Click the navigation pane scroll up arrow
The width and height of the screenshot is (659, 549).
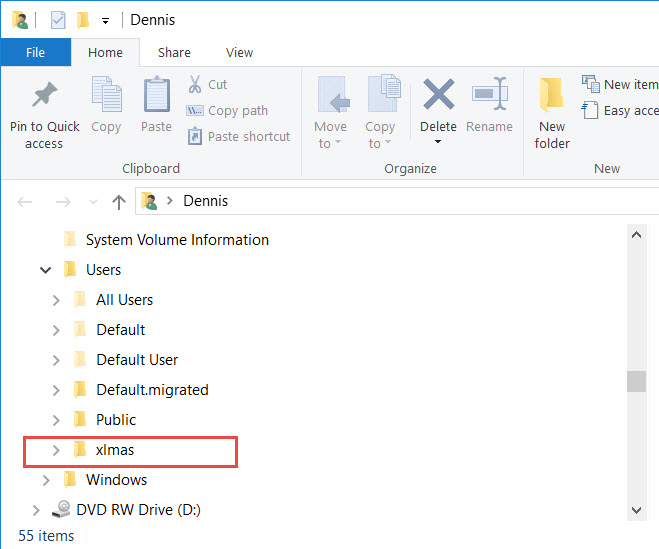(x=636, y=235)
